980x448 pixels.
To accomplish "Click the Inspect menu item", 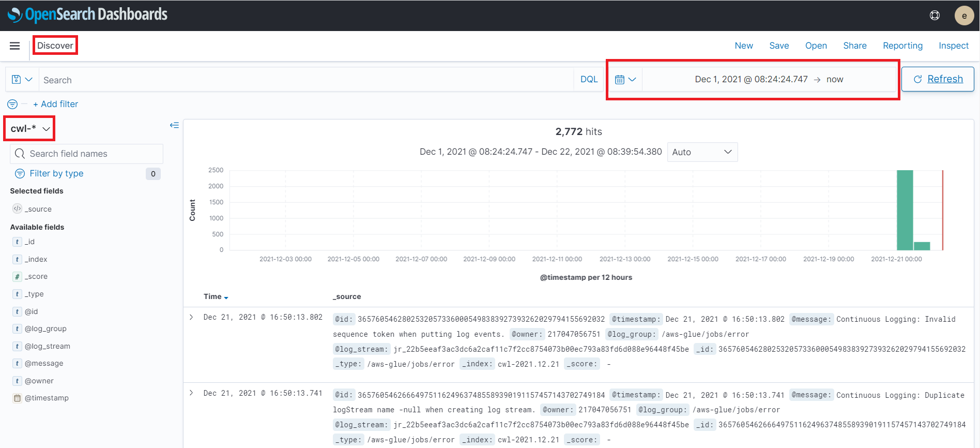I will [954, 46].
